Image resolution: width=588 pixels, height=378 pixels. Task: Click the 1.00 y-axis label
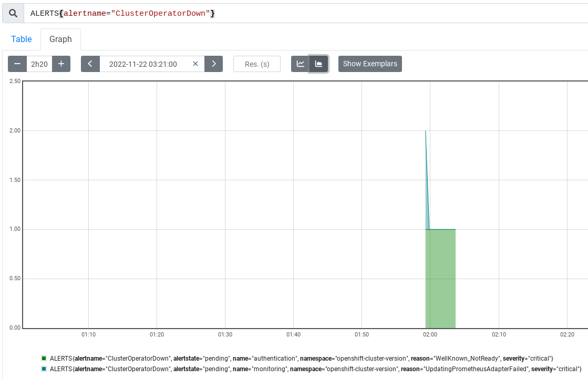pos(15,229)
